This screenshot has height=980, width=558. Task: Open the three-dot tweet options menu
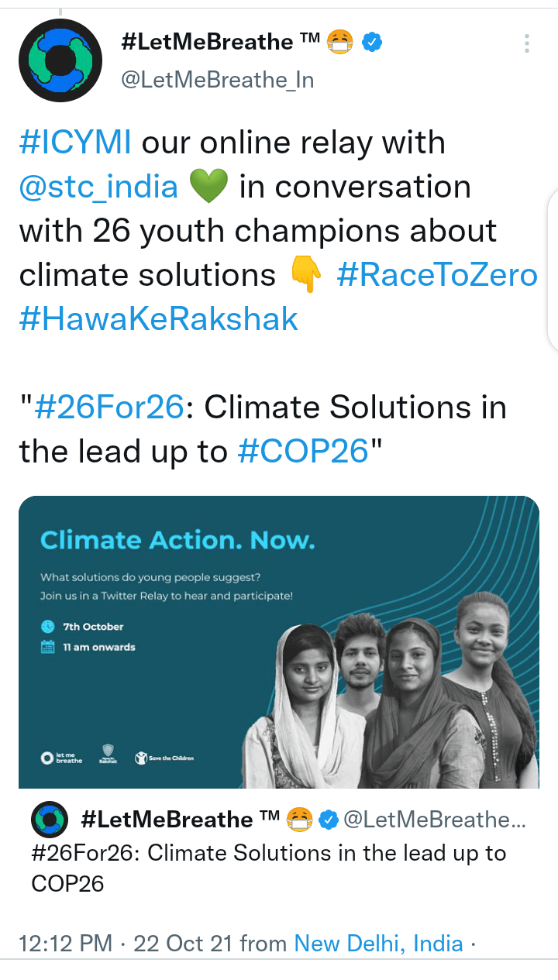tap(527, 43)
